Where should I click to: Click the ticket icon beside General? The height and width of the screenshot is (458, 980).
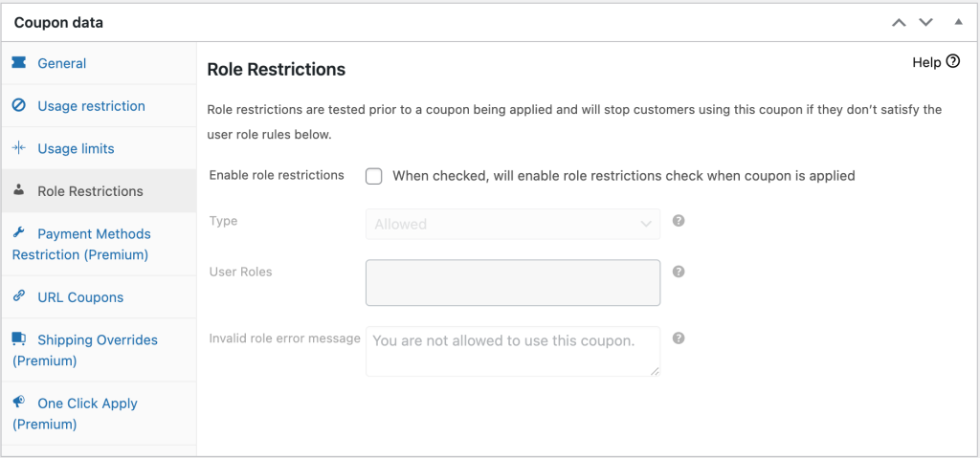[19, 62]
